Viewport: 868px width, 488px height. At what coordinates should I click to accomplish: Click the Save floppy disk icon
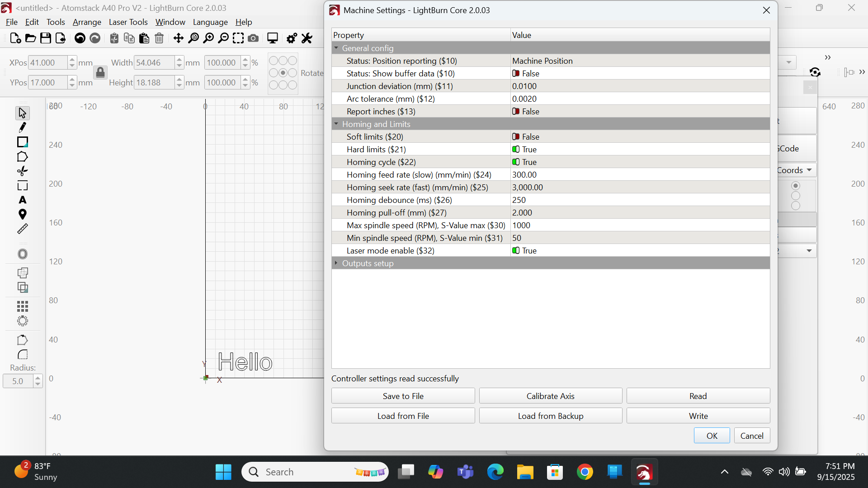[45, 38]
